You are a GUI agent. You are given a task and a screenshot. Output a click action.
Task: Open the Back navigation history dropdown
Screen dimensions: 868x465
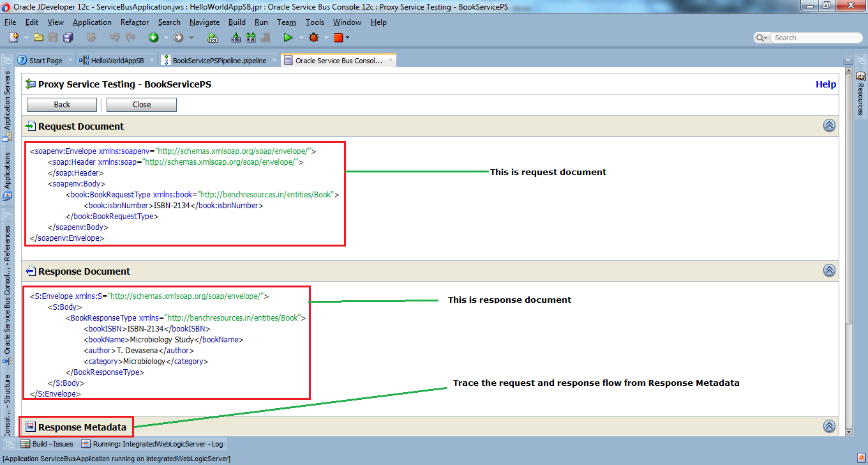click(165, 38)
